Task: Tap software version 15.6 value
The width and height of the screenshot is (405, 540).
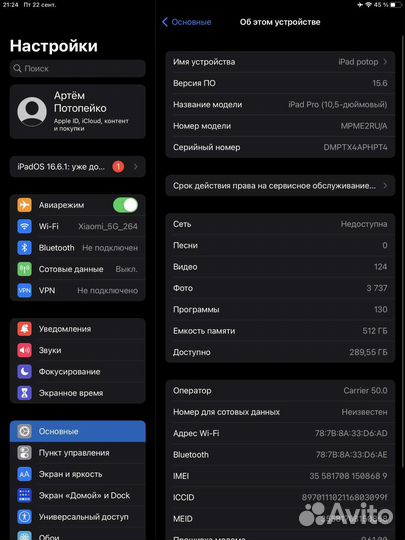Action: click(380, 83)
